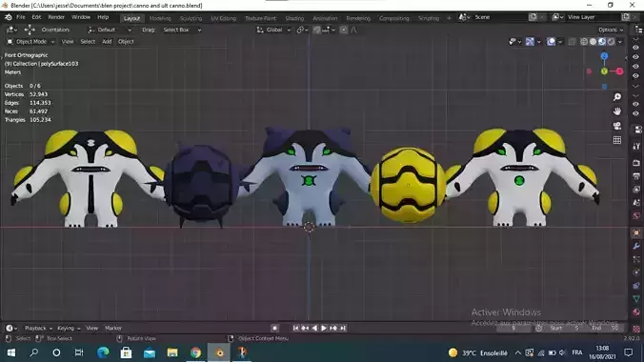The image size is (644, 362).
Task: Open the outliner display mode icon
Action: (638, 30)
